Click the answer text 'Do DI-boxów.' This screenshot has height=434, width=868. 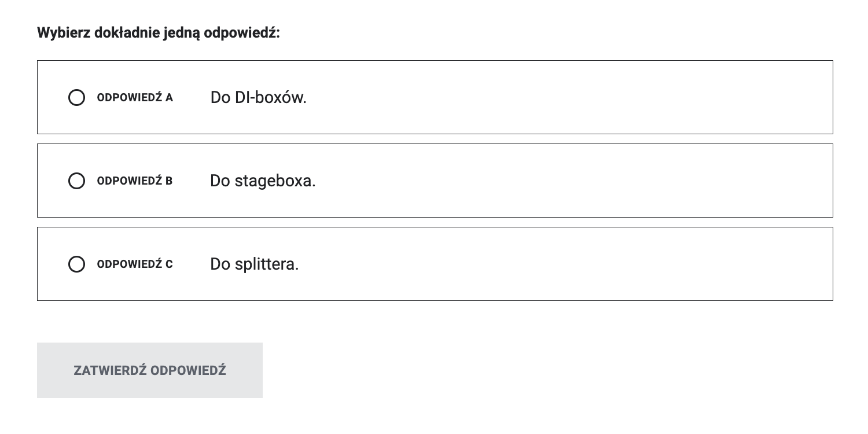click(258, 97)
